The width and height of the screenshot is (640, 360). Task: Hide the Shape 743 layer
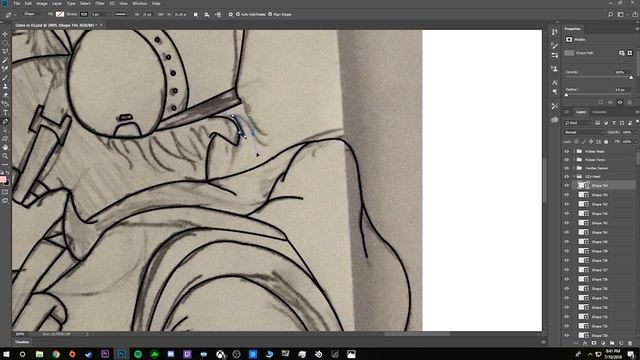coord(567,195)
